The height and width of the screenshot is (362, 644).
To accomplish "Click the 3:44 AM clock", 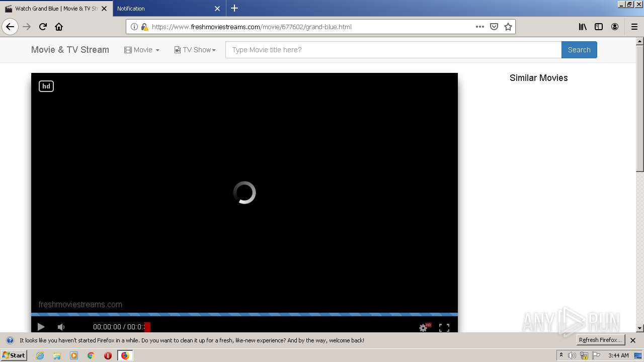I will click(x=618, y=355).
